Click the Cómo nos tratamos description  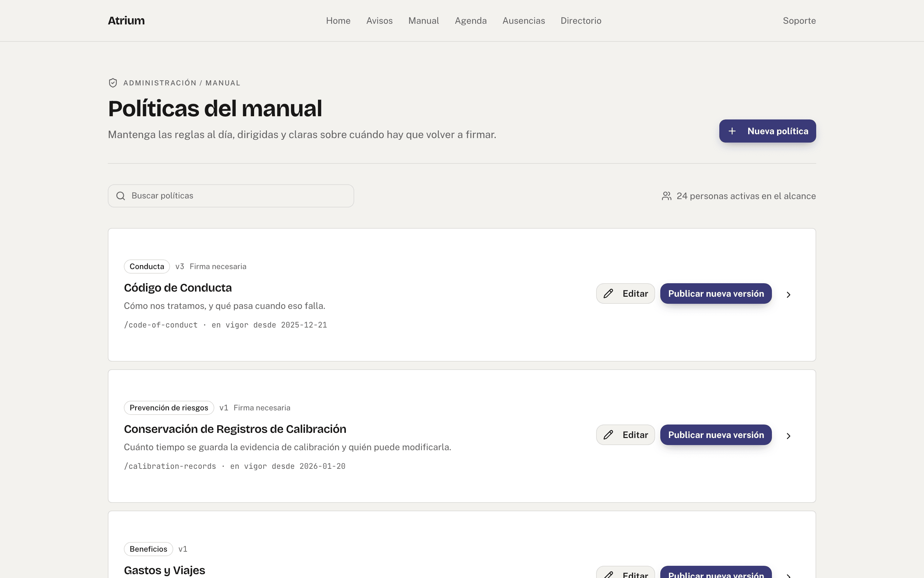pos(225,306)
